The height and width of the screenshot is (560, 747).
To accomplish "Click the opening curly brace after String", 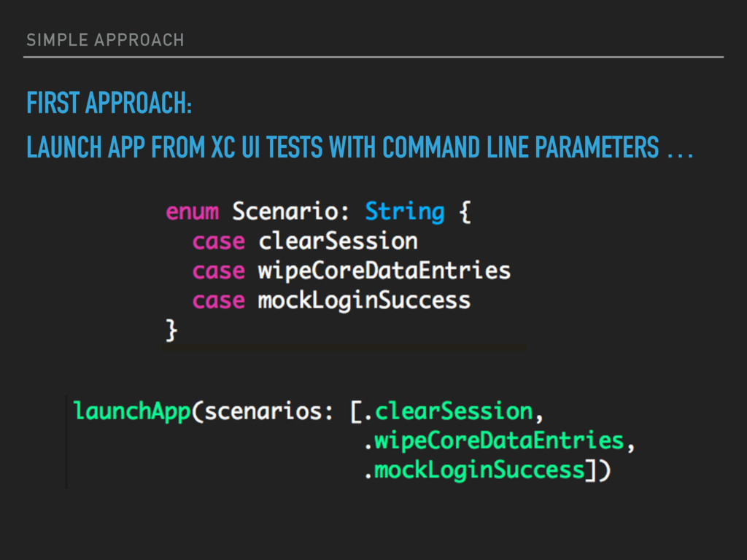I will point(465,212).
